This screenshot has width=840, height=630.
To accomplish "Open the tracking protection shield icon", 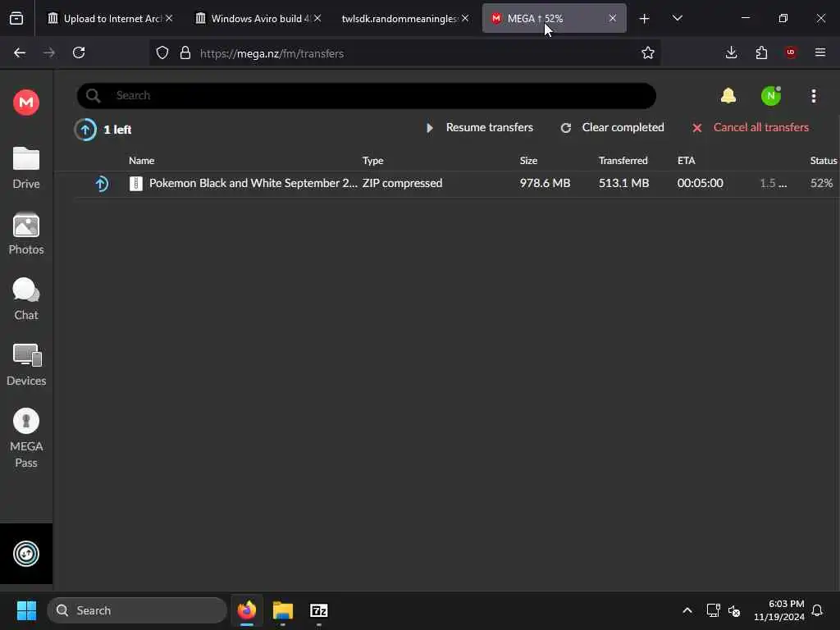I will [162, 52].
